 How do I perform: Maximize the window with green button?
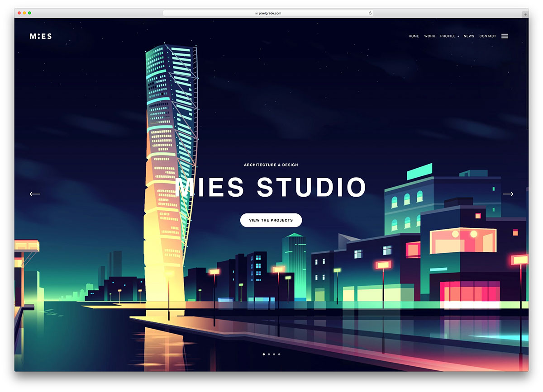click(x=29, y=13)
